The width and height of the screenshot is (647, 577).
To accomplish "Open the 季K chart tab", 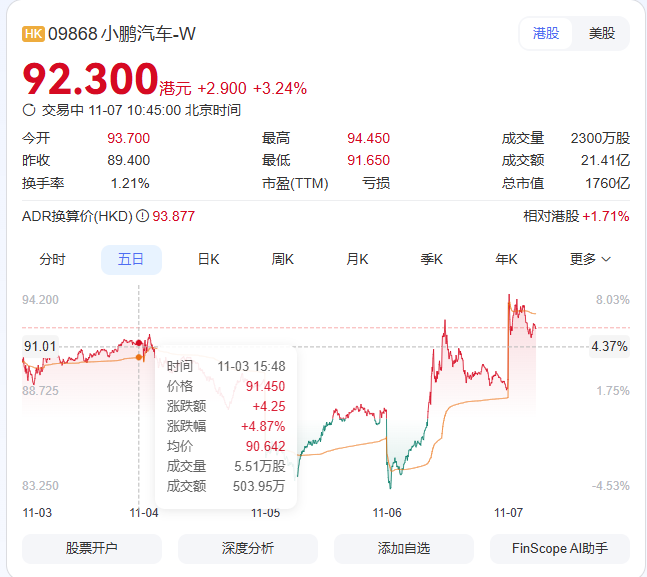I will pyautogui.click(x=432, y=260).
